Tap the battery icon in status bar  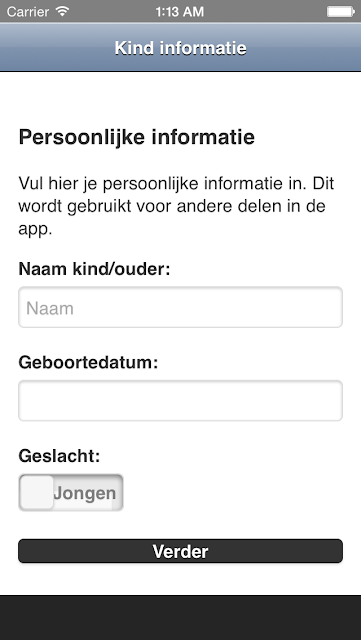(x=341, y=11)
